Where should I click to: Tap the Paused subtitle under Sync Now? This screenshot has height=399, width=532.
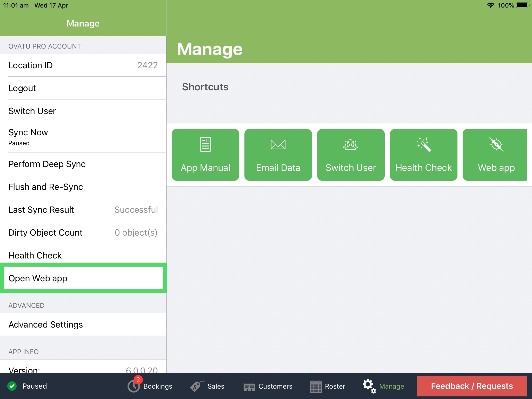19,143
